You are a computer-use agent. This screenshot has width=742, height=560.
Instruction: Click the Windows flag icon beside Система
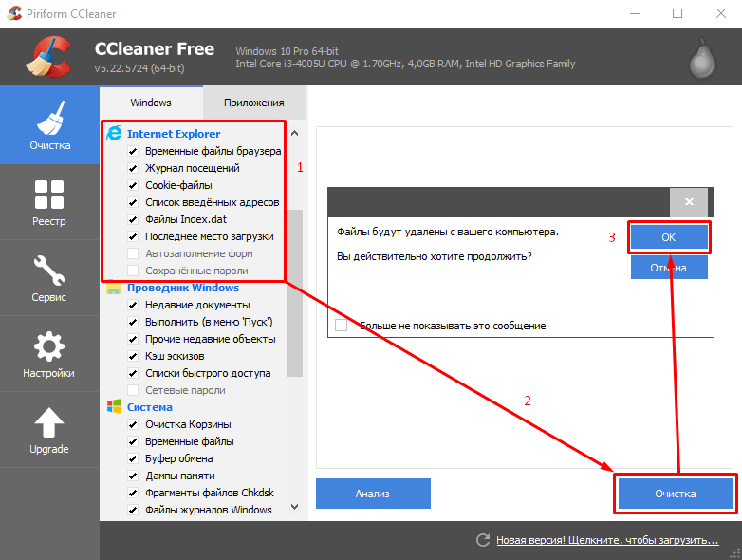point(114,406)
